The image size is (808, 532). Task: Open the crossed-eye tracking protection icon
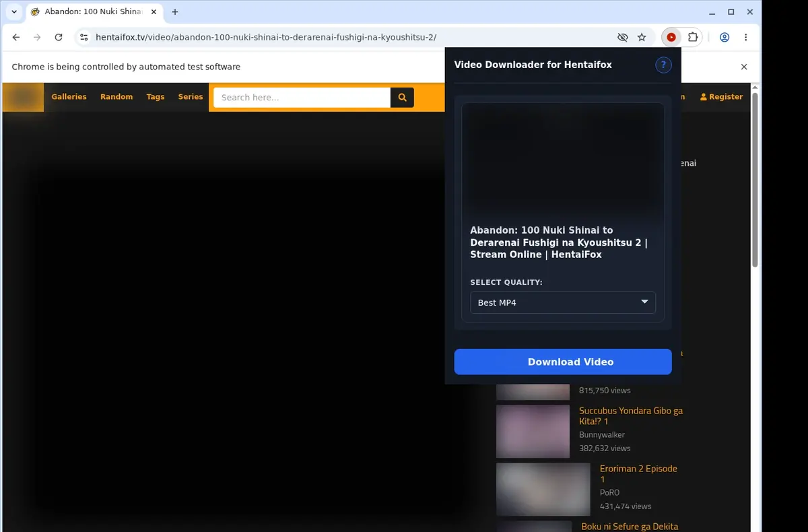(x=623, y=38)
